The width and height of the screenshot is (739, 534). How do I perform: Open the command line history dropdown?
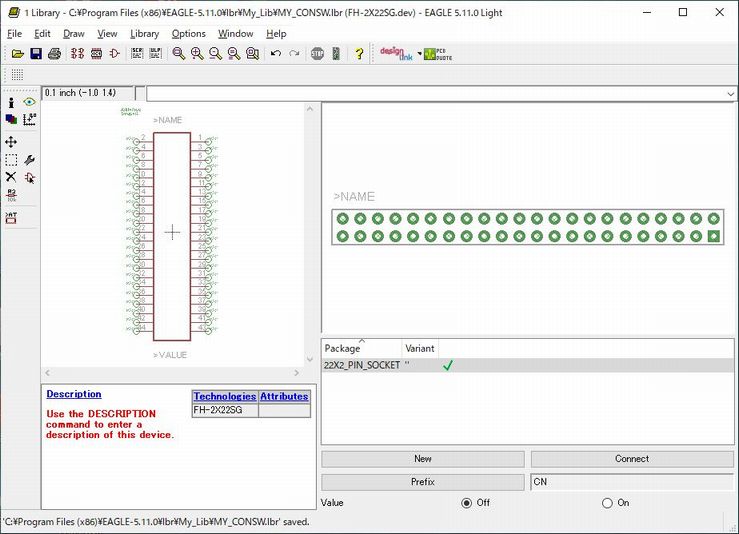tap(730, 93)
